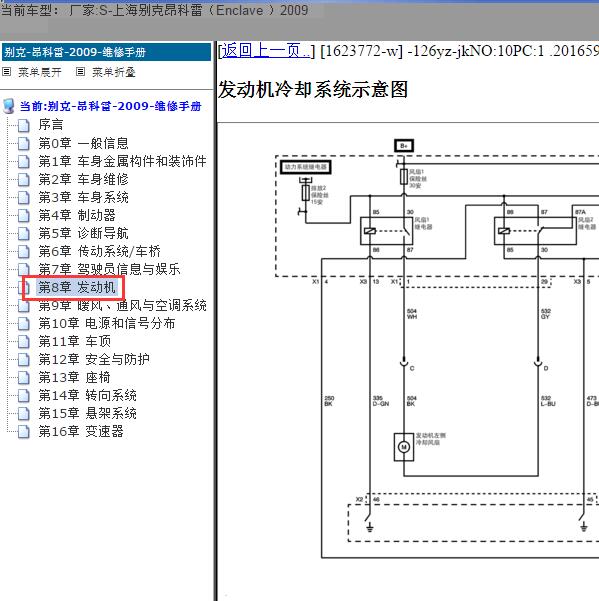
Task: Click the left cooling fan motor M symbol
Action: click(x=404, y=447)
